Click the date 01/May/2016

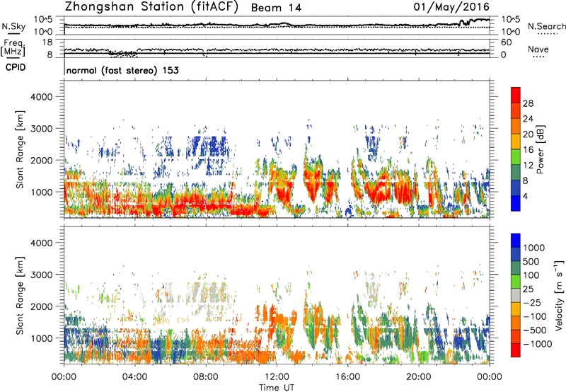click(x=451, y=7)
